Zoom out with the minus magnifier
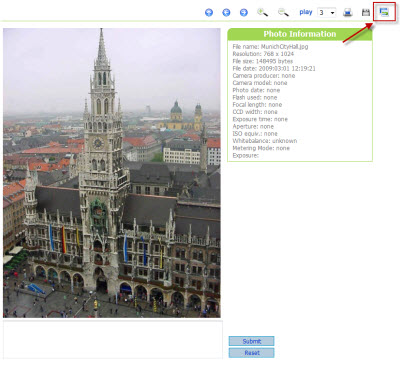 point(283,13)
